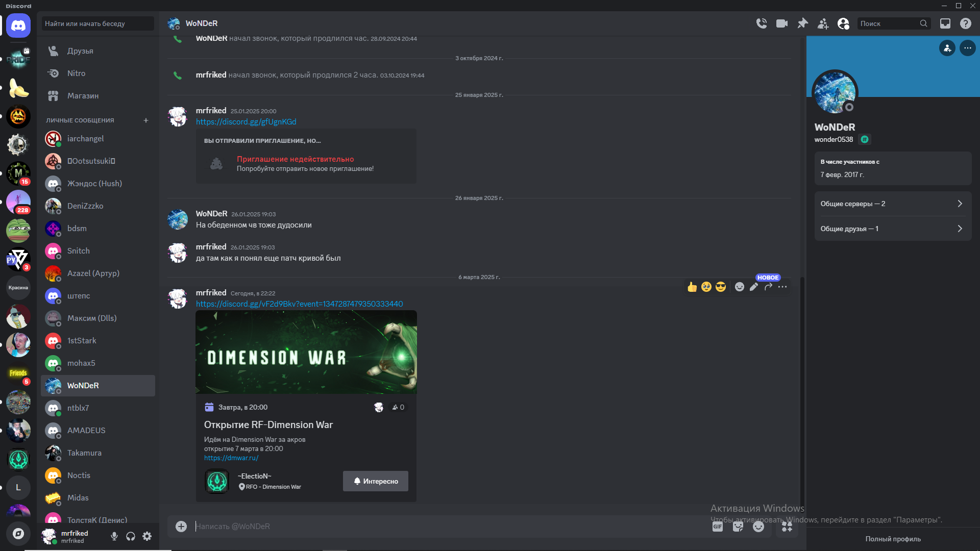Screen dimensions: 980x551
Task: Open more options on profile panel
Action: (x=968, y=48)
